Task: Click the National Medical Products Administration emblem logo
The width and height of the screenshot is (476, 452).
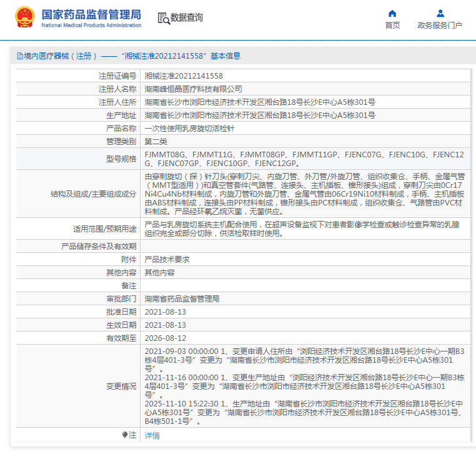Action: tap(25, 18)
